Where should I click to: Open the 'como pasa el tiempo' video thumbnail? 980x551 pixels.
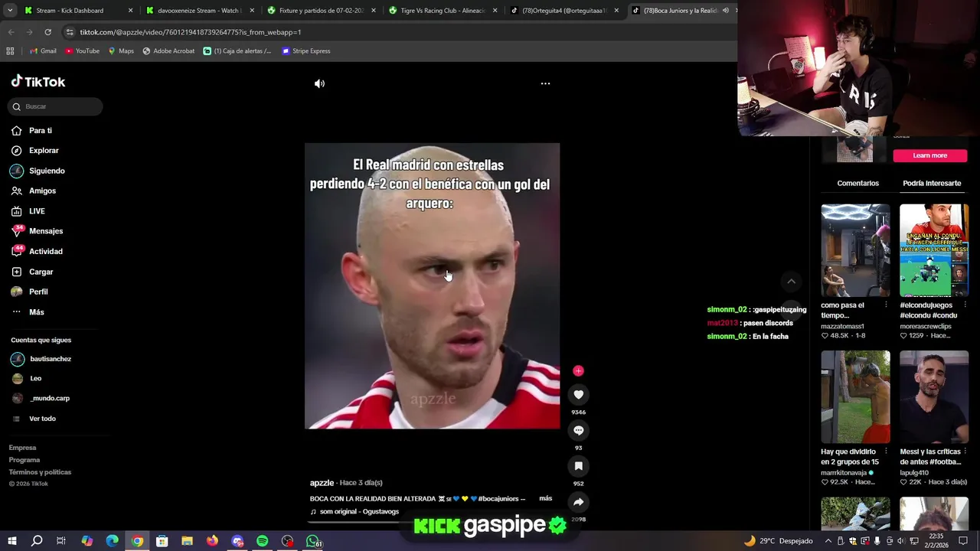tap(855, 250)
